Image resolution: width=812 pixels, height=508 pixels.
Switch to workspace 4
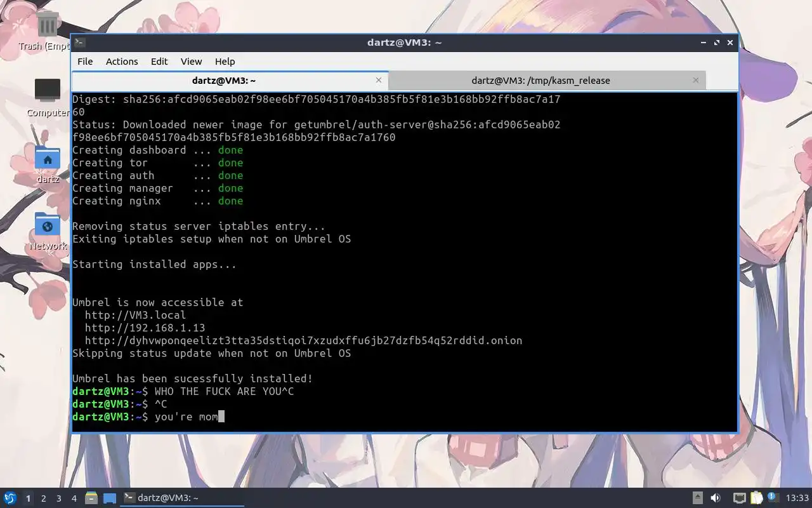pos(74,498)
